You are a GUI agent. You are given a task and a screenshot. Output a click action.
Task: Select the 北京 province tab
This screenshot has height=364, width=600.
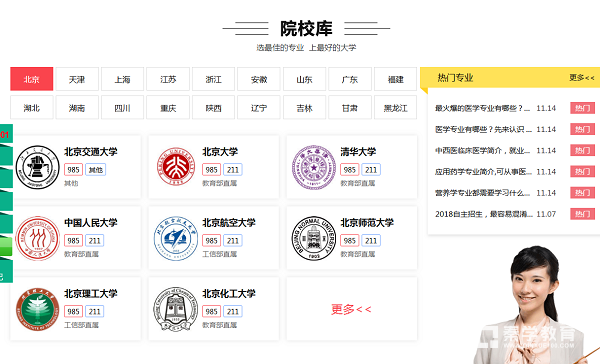31,79
